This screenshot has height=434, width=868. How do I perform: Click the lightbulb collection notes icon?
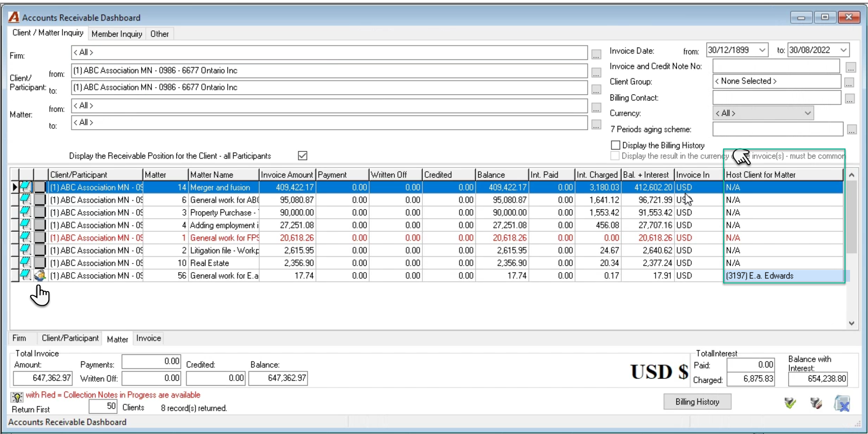pos(17,397)
